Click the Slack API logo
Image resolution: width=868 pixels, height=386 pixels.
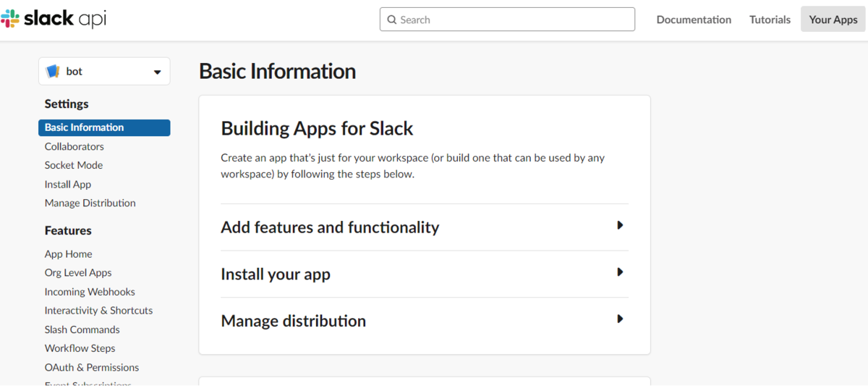coord(54,20)
